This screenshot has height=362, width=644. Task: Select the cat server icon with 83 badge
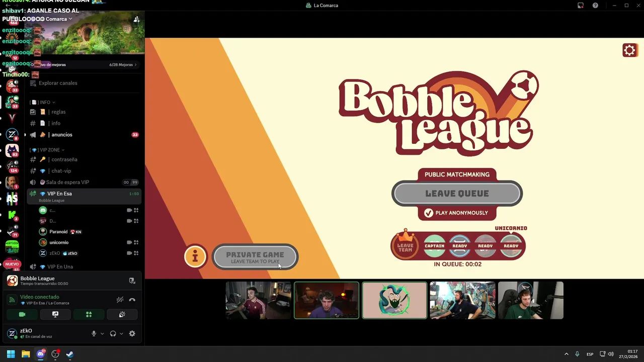pos(12,150)
